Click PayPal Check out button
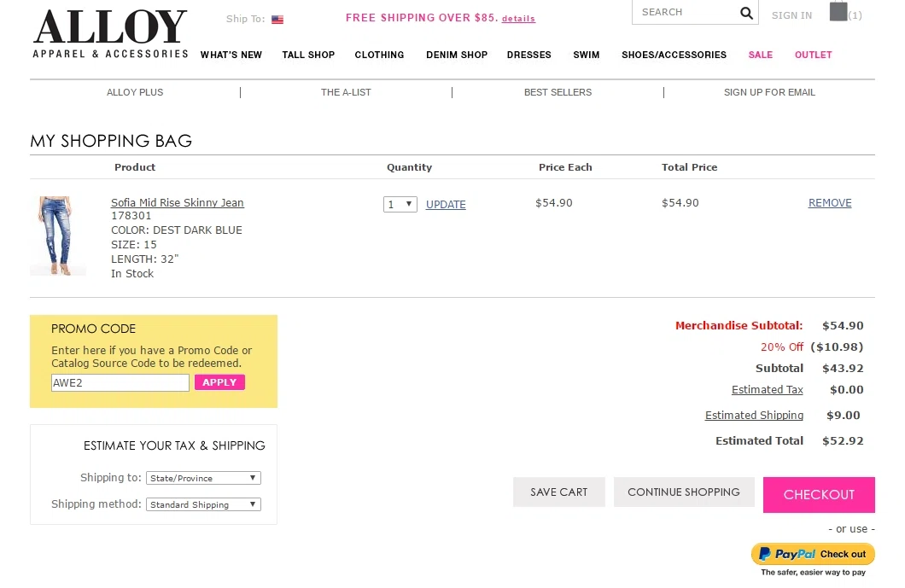 (x=813, y=554)
